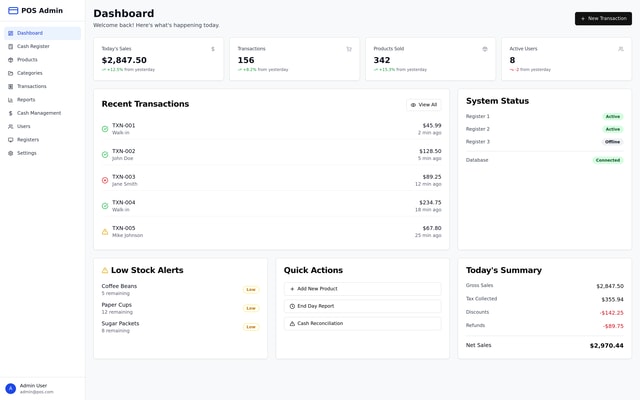This screenshot has height=400, width=640.
Task: Click the green status icon for TXN-001
Action: (x=105, y=129)
